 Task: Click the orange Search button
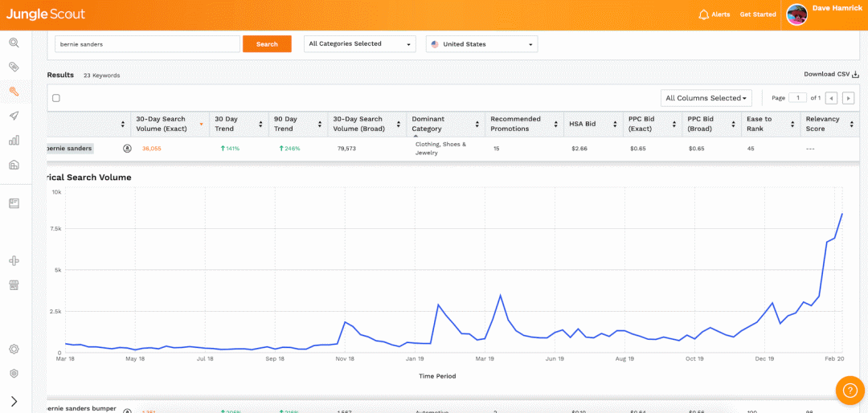coord(267,44)
